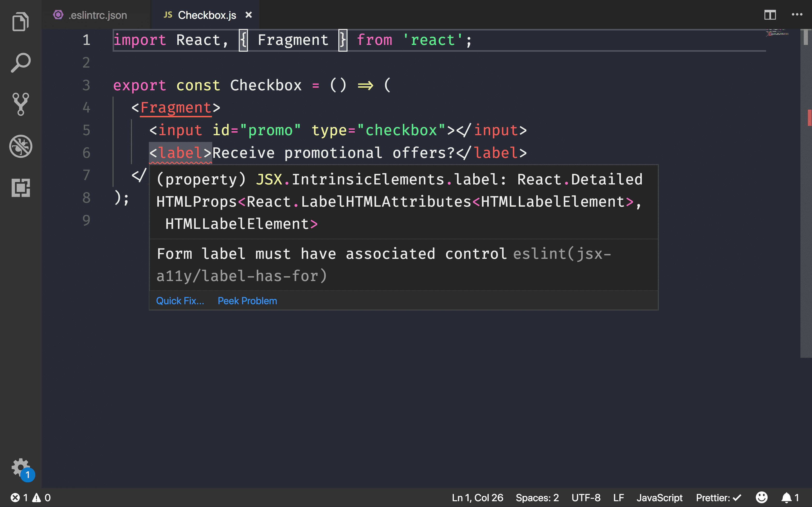Toggle the notification badge on settings
This screenshot has height=507, width=812.
[x=28, y=475]
